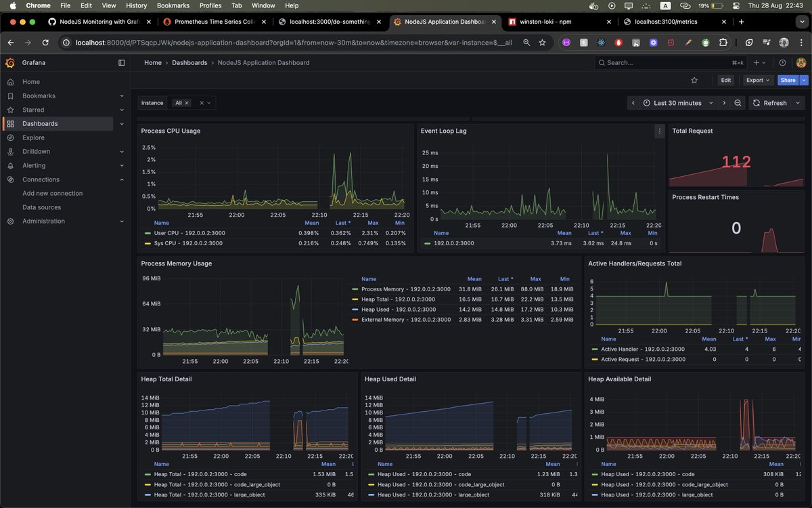Open the History menu in macOS menu bar
This screenshot has width=812, height=508.
point(136,5)
